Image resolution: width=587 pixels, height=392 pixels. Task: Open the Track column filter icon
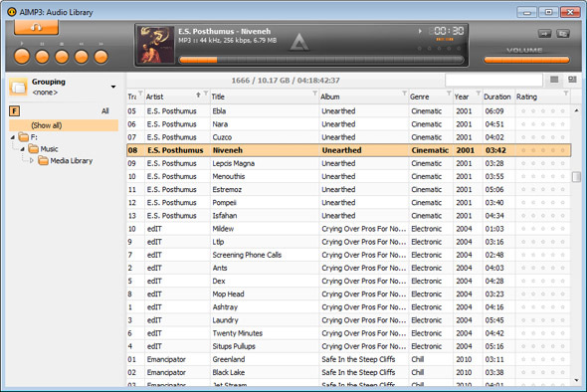point(140,93)
